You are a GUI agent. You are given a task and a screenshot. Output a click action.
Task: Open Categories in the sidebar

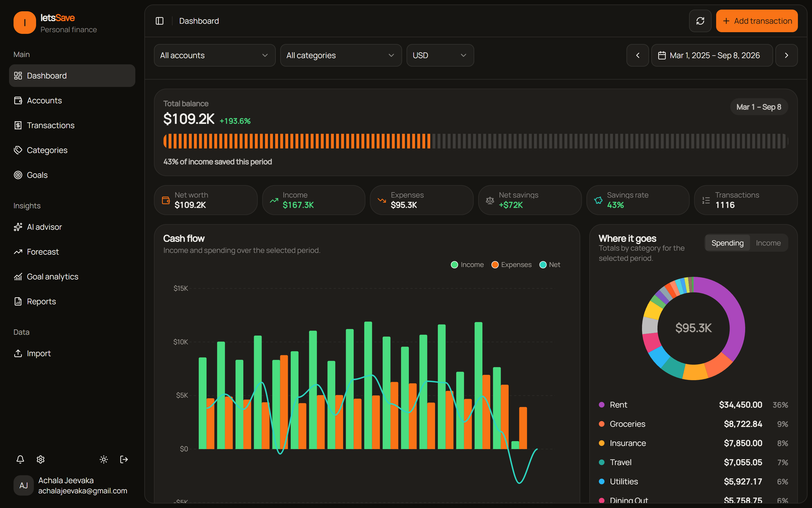coord(72,150)
